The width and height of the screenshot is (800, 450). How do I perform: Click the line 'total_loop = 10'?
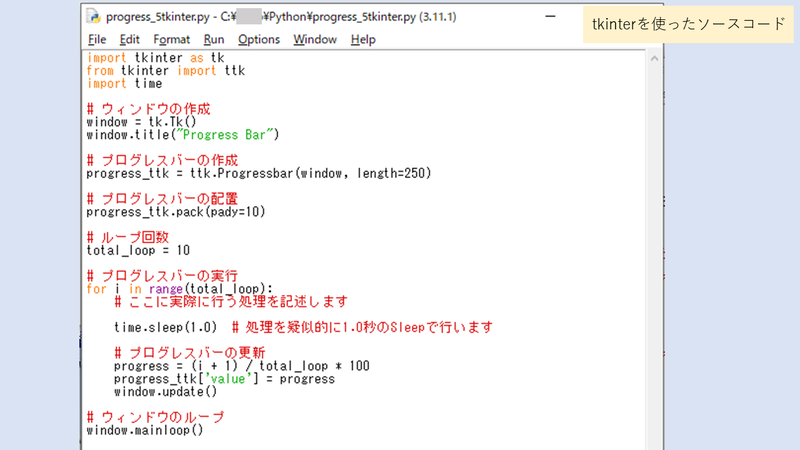(138, 251)
